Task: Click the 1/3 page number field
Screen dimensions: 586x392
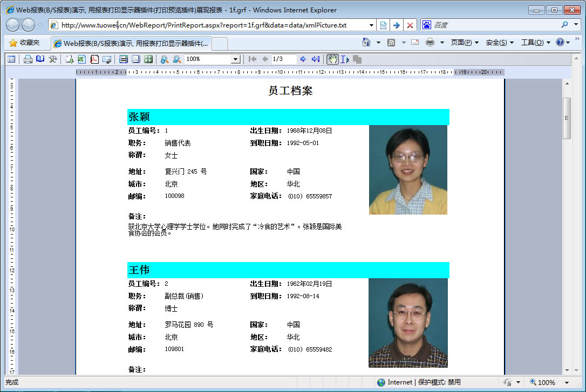Action: [283, 59]
